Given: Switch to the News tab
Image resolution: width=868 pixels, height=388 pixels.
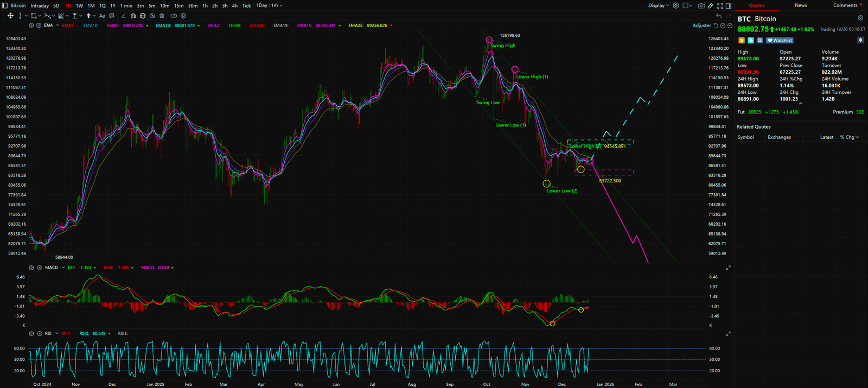Looking at the screenshot, I should click(801, 5).
